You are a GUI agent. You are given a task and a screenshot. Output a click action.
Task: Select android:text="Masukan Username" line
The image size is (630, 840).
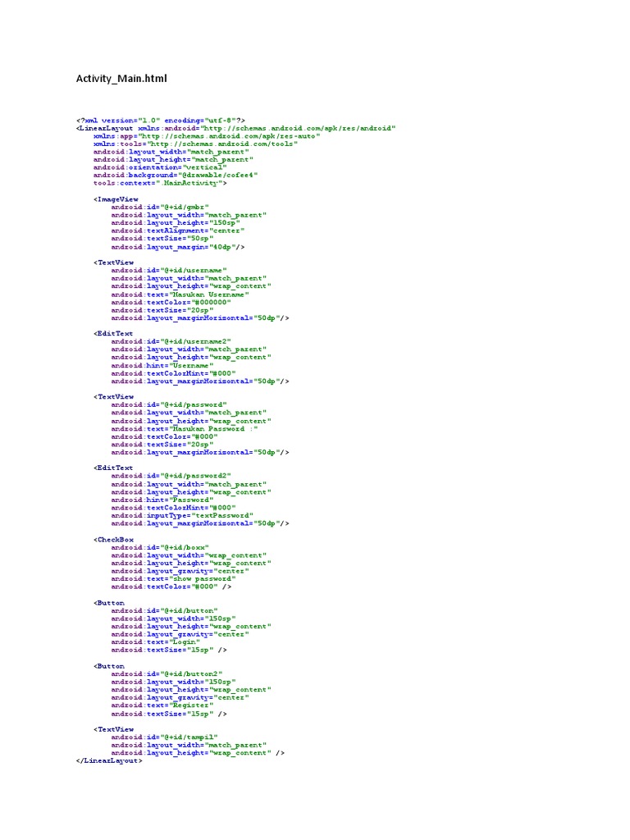(180, 294)
